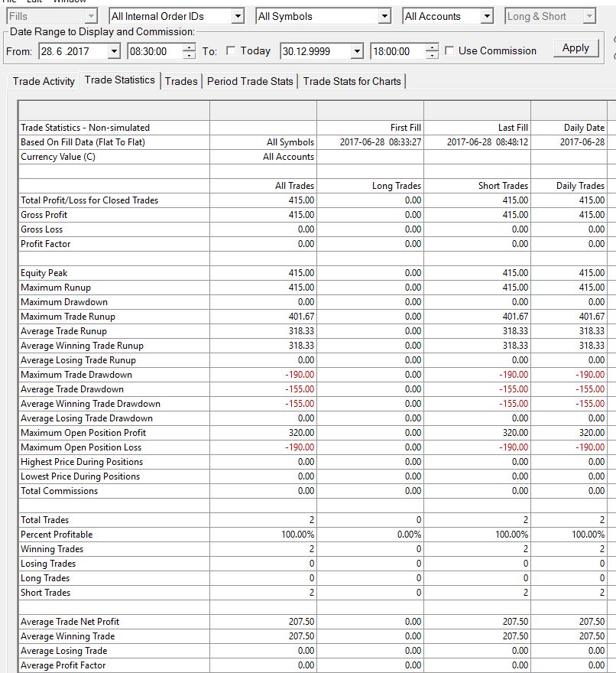Select the Trade Statistics tab
The width and height of the screenshot is (616, 673).
point(120,80)
